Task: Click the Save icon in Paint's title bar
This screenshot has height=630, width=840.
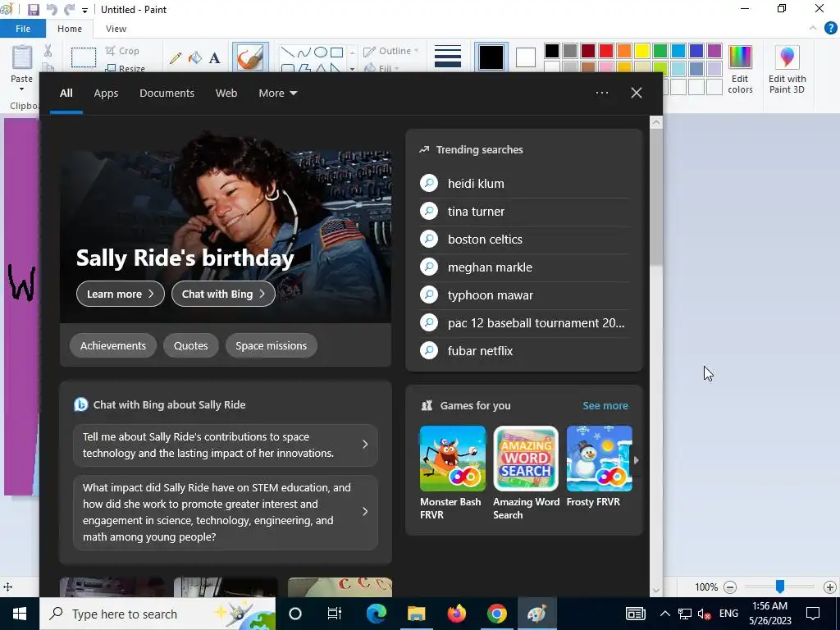Action: pyautogui.click(x=33, y=10)
